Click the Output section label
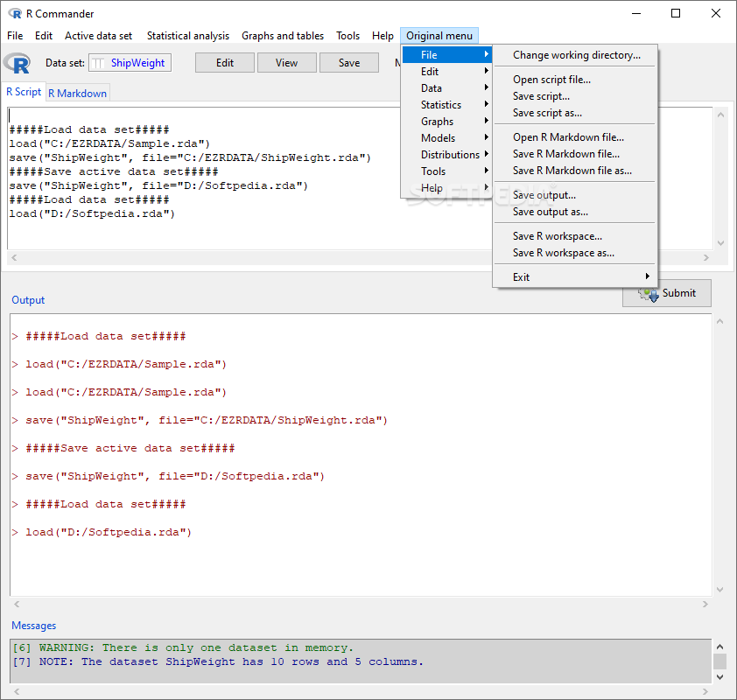Image resolution: width=737 pixels, height=700 pixels. (28, 300)
